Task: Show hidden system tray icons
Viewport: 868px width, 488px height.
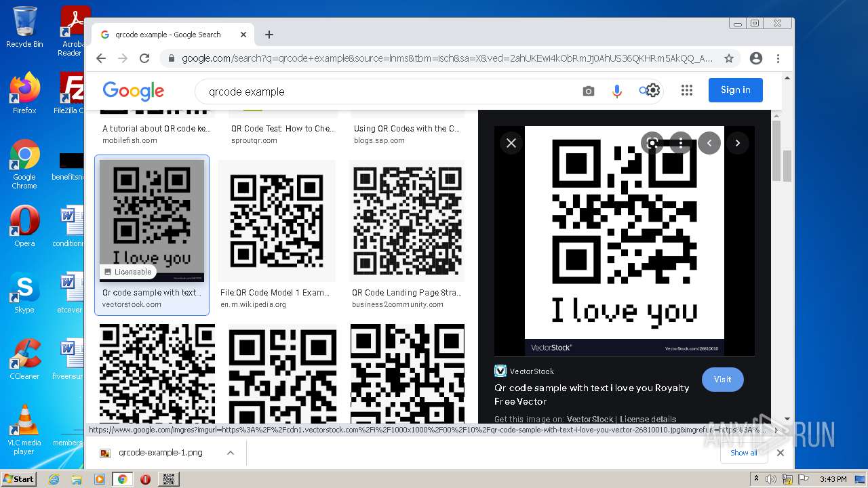Action: click(757, 479)
